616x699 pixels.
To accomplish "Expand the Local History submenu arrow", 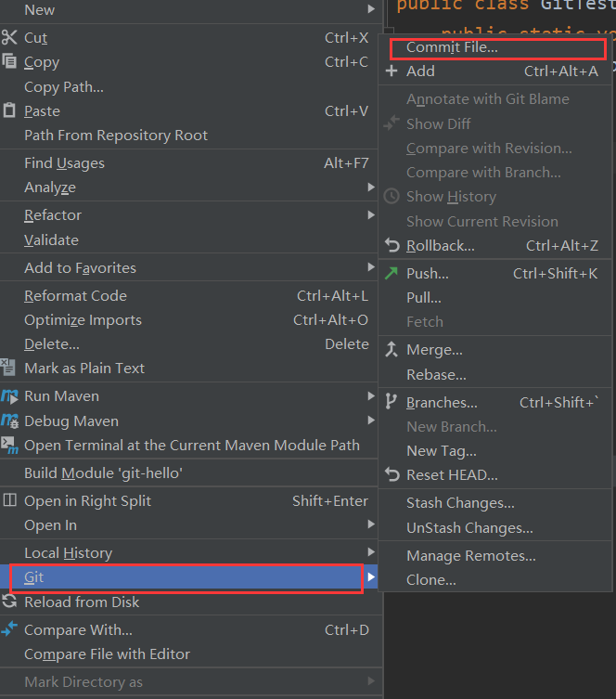I will 370,552.
